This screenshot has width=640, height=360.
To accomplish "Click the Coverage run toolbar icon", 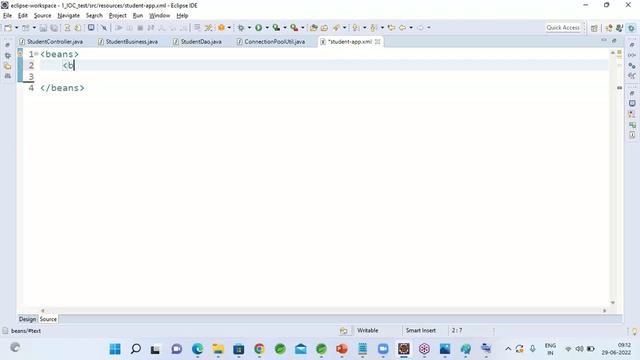I will (x=276, y=28).
